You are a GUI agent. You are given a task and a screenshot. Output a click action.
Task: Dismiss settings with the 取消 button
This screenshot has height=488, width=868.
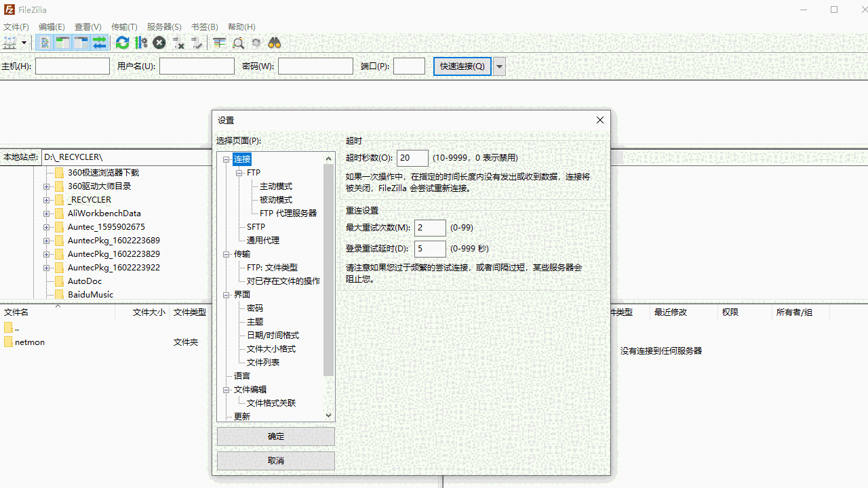point(275,460)
